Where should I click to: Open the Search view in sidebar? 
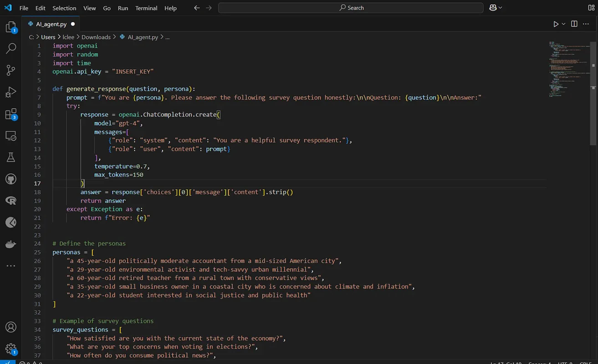[11, 48]
